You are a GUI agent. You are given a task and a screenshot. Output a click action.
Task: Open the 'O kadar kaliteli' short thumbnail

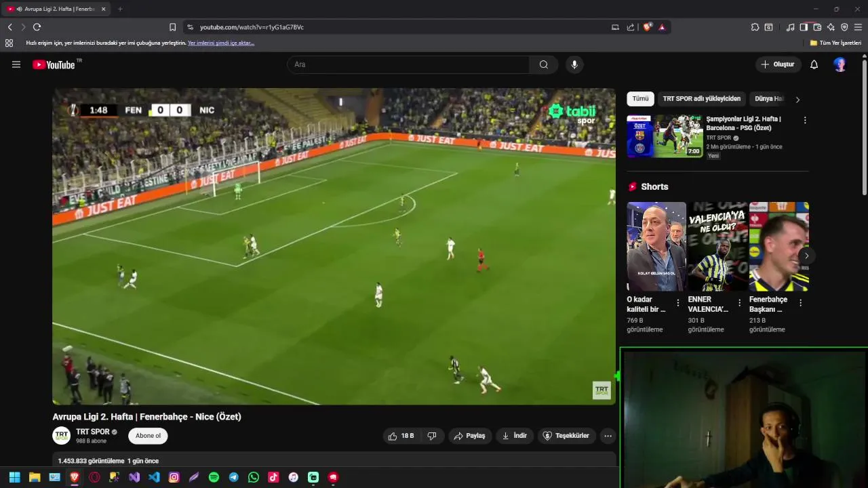point(656,247)
